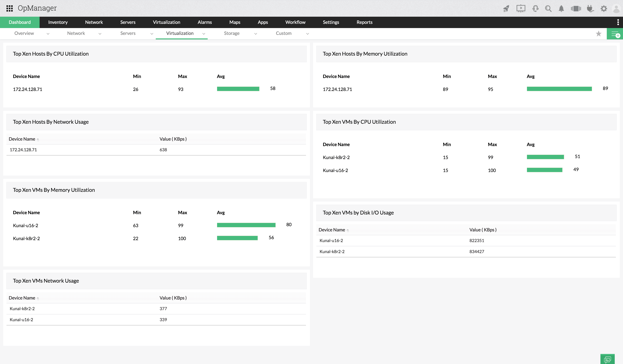Expand the Overview dashboard dropdown arrow
This screenshot has height=364, width=623.
click(x=48, y=34)
